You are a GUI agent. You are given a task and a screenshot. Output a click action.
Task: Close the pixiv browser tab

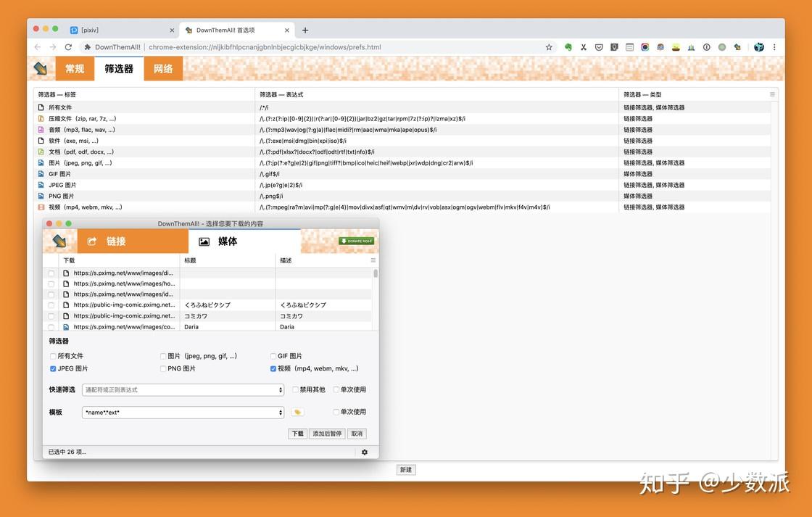click(172, 30)
